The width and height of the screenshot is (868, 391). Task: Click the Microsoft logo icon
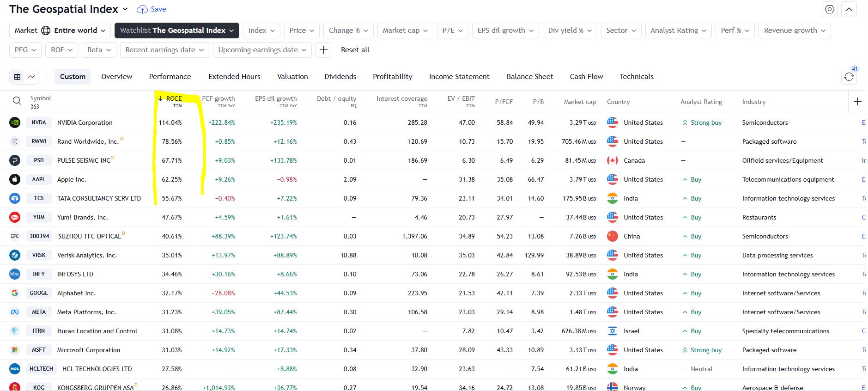(15, 350)
